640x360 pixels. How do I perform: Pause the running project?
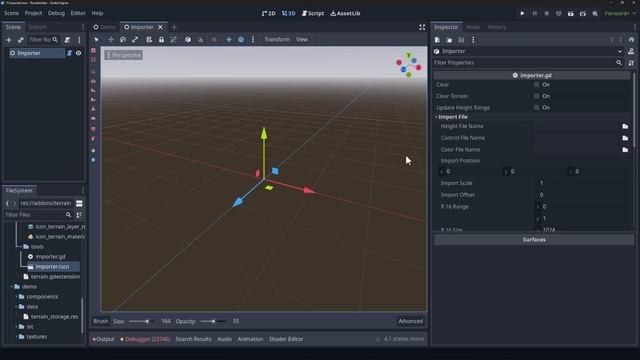pyautogui.click(x=534, y=13)
